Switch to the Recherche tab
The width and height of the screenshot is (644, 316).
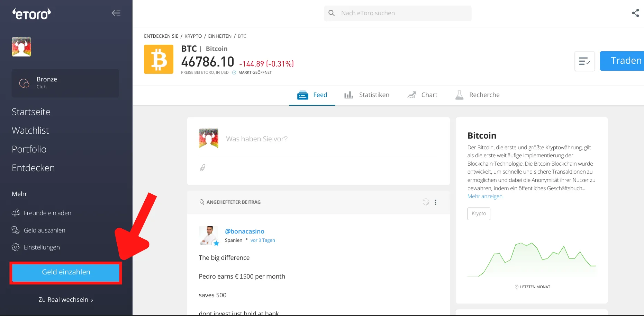point(478,95)
